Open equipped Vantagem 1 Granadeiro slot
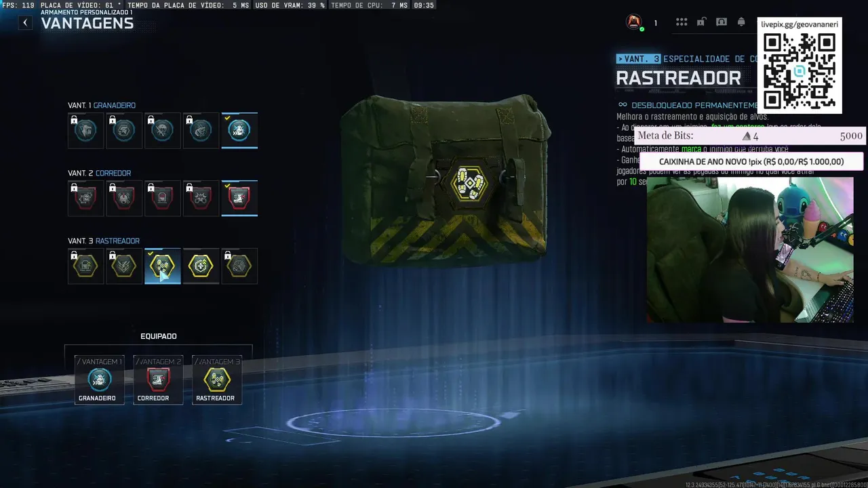The image size is (868, 488). click(x=100, y=380)
